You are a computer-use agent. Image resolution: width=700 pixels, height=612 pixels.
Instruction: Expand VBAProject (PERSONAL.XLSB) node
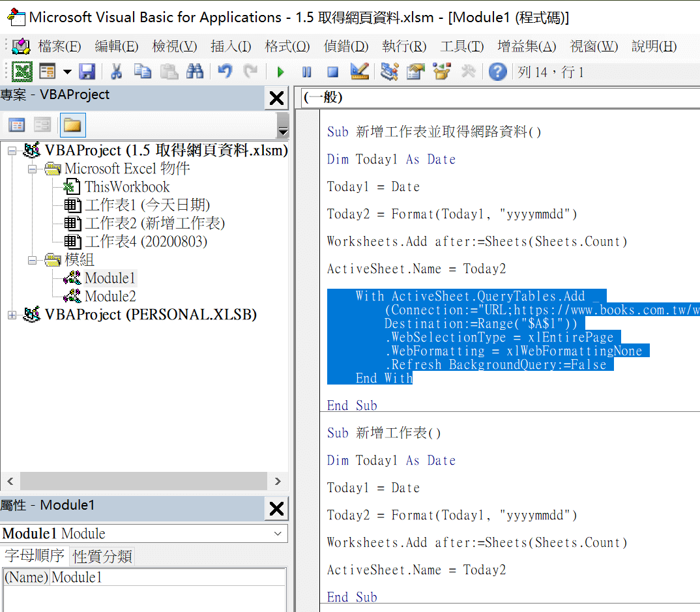tap(12, 315)
